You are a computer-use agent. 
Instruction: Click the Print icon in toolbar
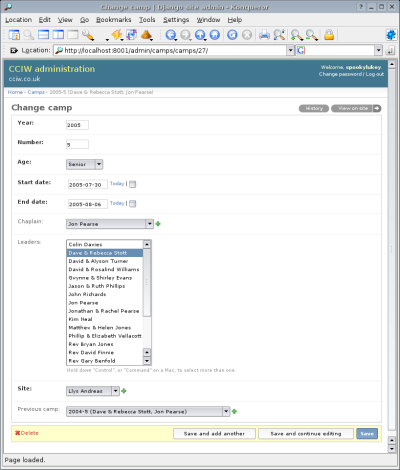coord(264,35)
